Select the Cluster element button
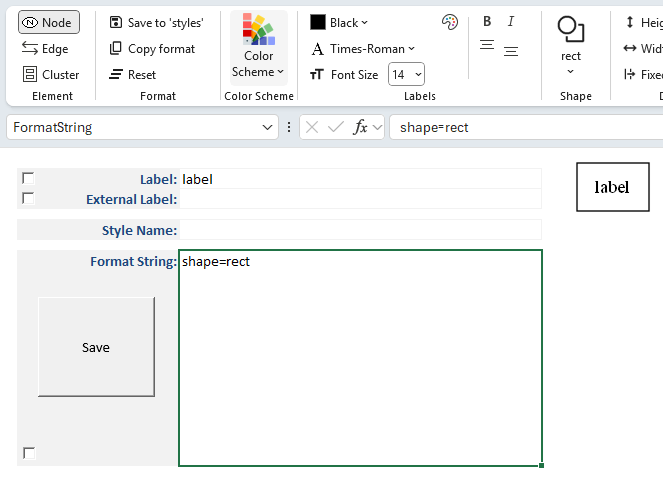This screenshot has height=481, width=663. [x=50, y=74]
